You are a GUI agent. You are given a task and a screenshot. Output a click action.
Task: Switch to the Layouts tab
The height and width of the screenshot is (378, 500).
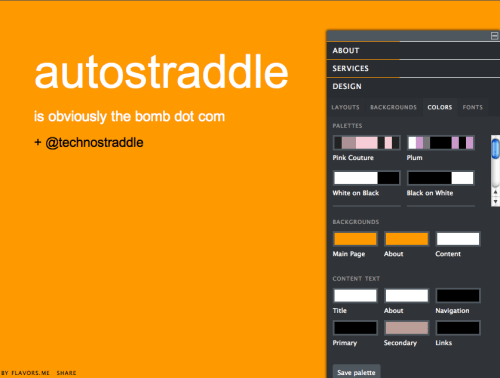[345, 107]
